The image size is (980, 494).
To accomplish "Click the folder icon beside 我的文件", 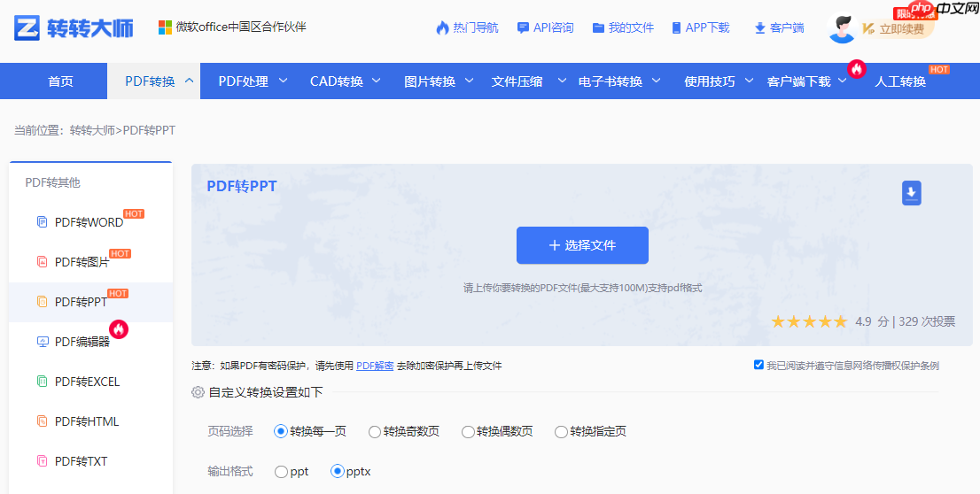I will [x=598, y=27].
